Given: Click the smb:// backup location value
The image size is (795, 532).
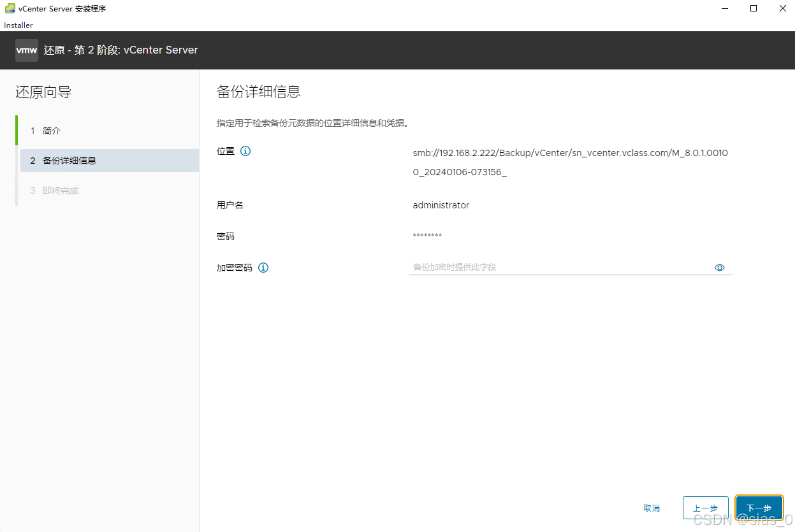Looking at the screenshot, I should click(x=571, y=162).
